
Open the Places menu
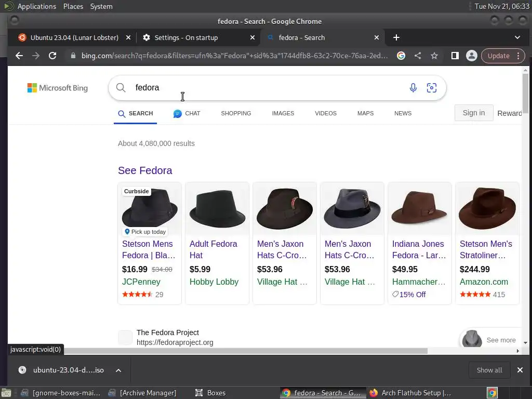tap(73, 6)
